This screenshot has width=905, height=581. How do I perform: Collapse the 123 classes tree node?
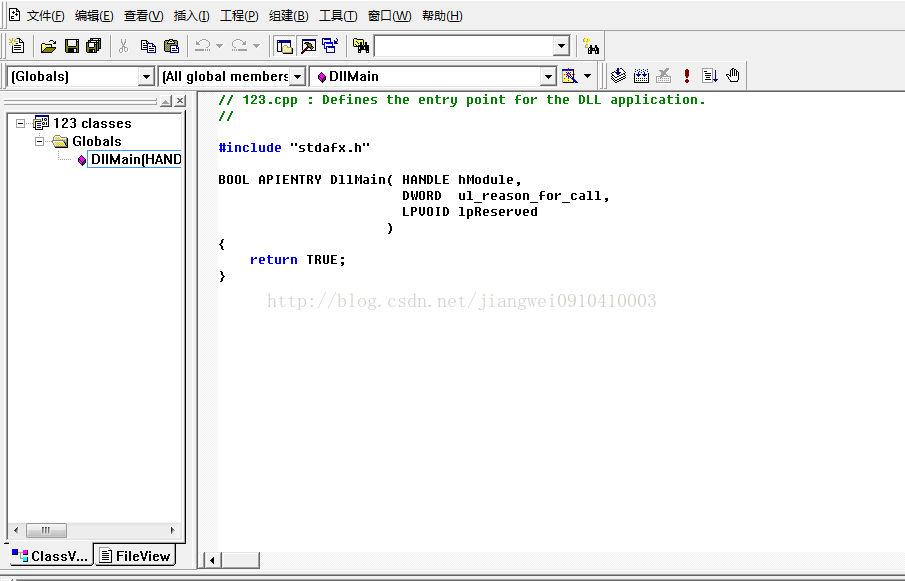[20, 123]
